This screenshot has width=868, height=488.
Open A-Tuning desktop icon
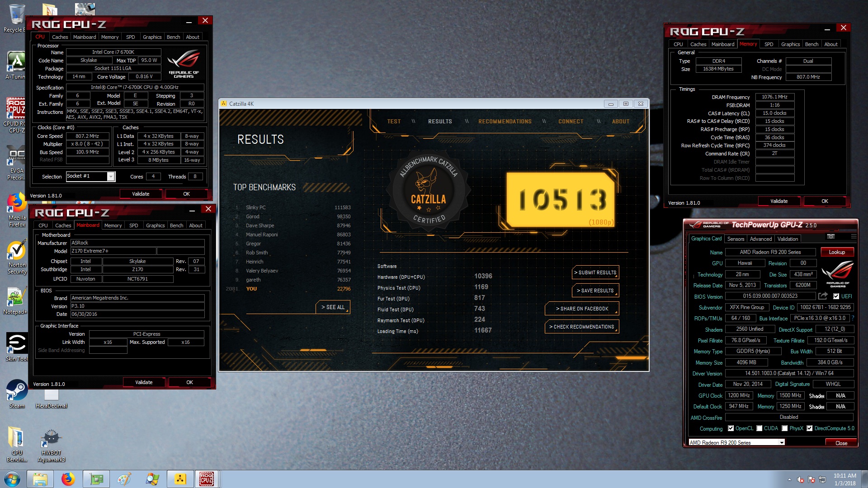click(x=16, y=66)
